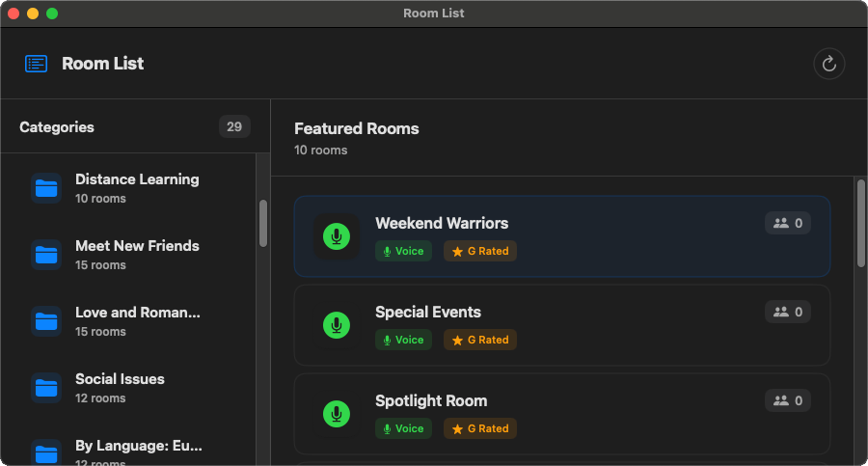Click the 10 rooms text under Featured Rooms
The image size is (868, 466).
320,151
